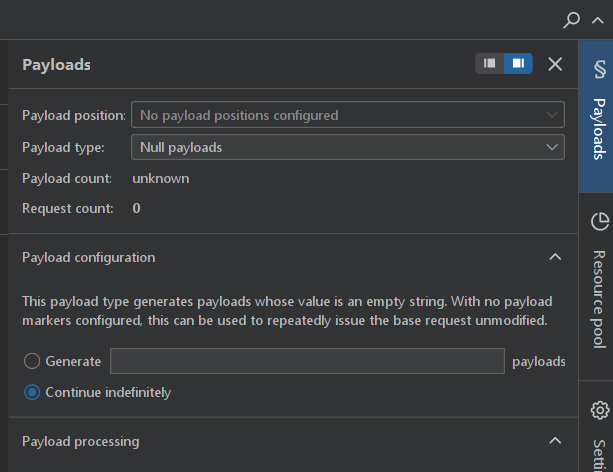Switch to the vertical Payloads tab label

click(x=600, y=128)
